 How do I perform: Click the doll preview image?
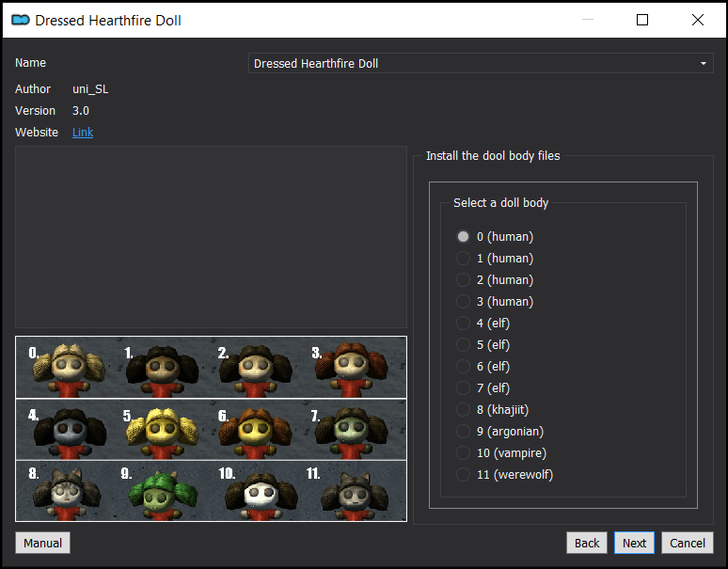[212, 429]
